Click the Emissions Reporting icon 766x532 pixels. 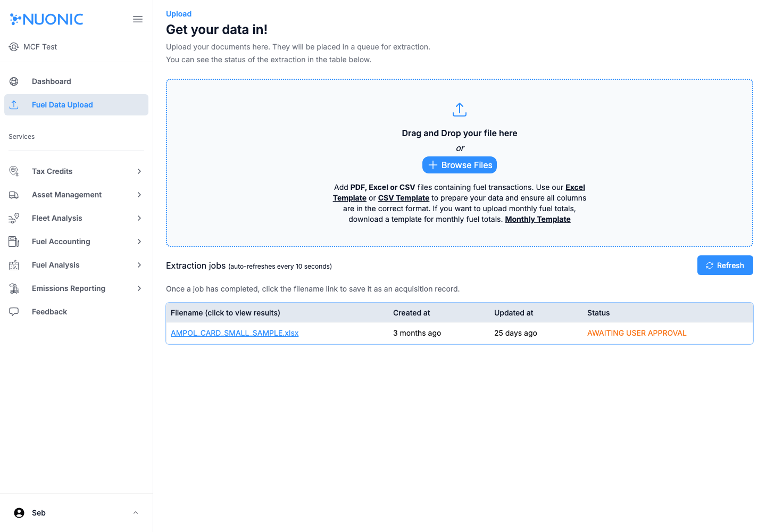[x=13, y=288]
